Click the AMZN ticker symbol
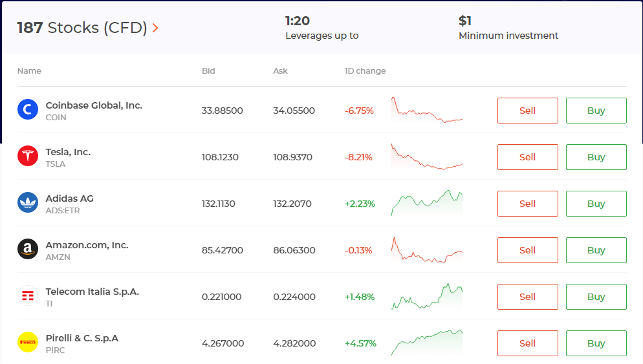Screen dimensions: 643x364 (58, 257)
